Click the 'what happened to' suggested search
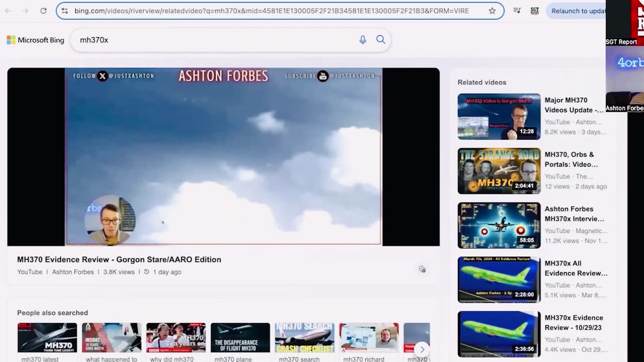Screen dimensions: 644x362 pos(112,342)
